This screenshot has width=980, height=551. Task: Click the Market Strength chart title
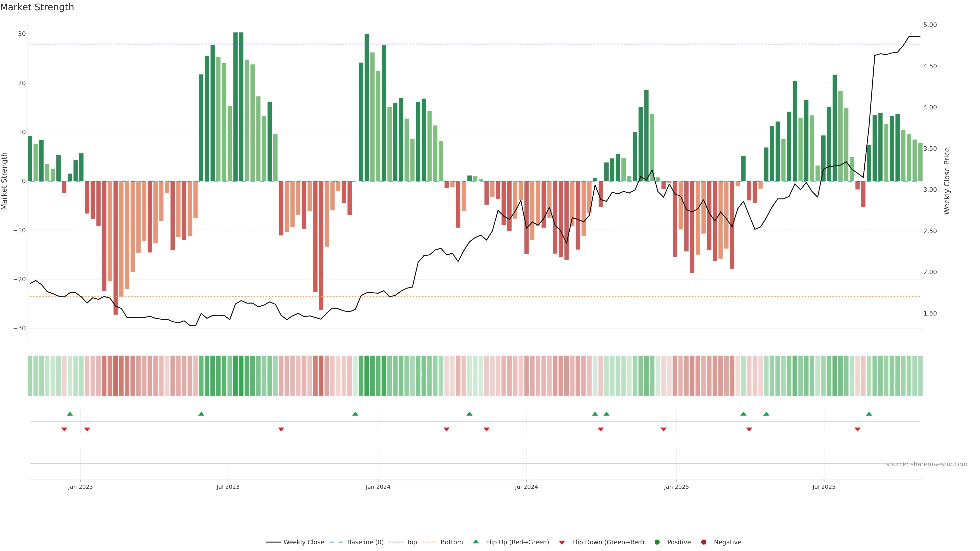[x=37, y=7]
